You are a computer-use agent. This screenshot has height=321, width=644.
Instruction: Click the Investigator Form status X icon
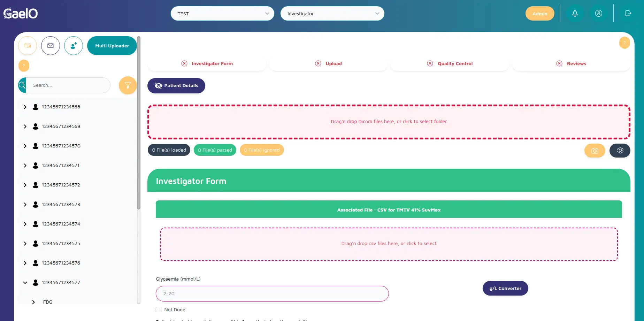[x=184, y=63]
